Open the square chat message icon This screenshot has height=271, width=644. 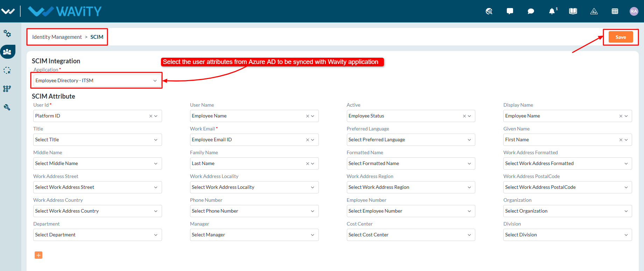coord(510,11)
